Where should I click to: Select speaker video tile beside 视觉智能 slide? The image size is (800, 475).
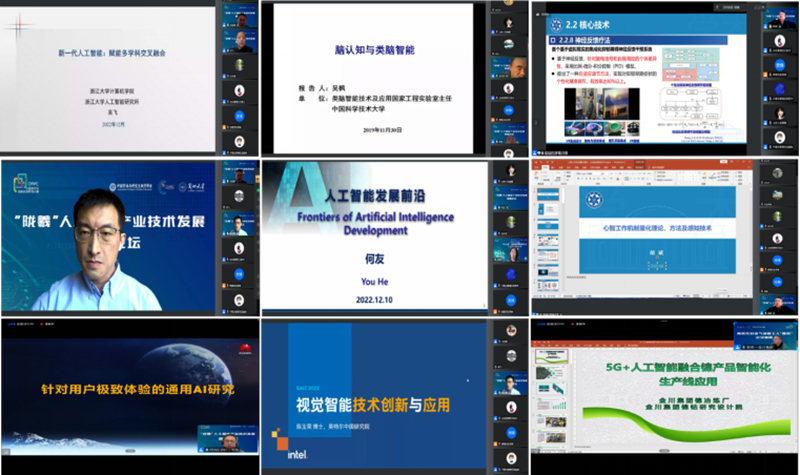point(511,384)
